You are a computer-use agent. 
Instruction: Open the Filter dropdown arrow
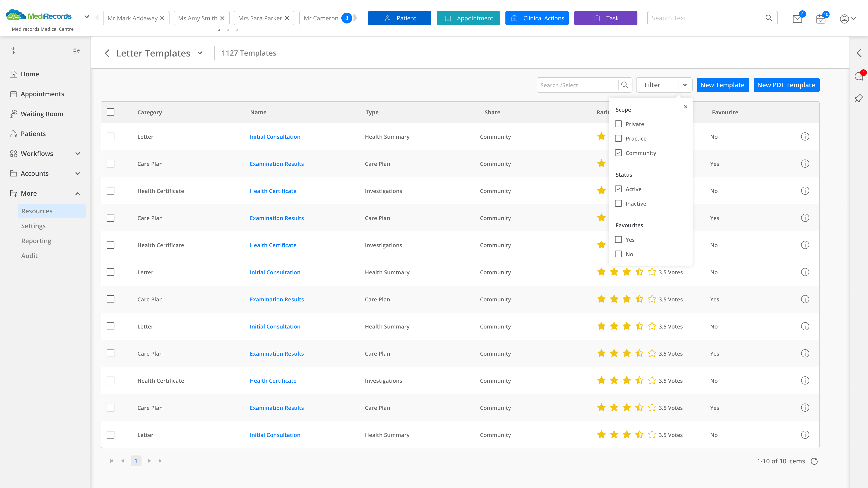(x=685, y=85)
